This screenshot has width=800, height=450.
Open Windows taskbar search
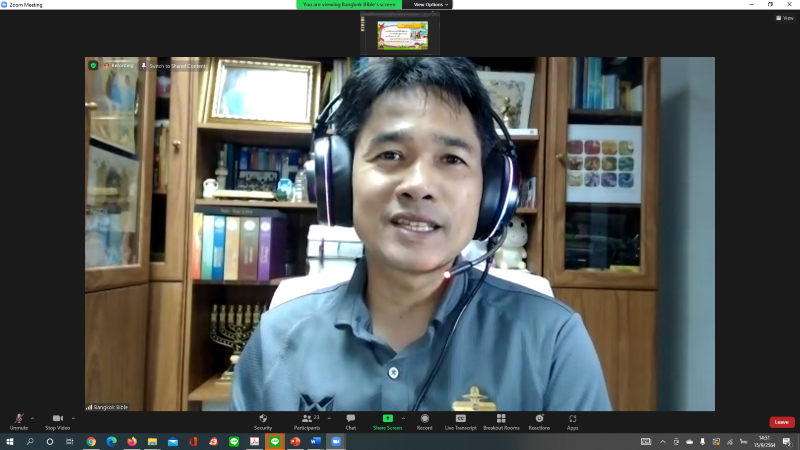click(x=30, y=442)
